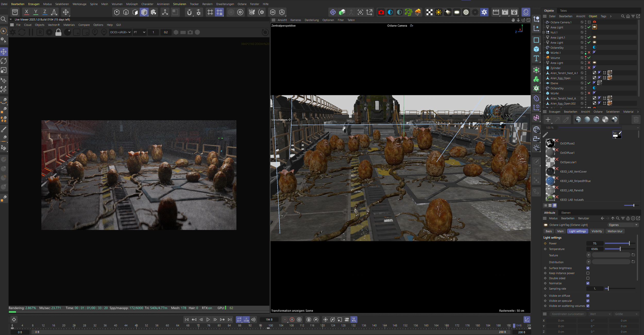This screenshot has width=644, height=335.
Task: Click the trash icon in material manager
Action: click(636, 119)
